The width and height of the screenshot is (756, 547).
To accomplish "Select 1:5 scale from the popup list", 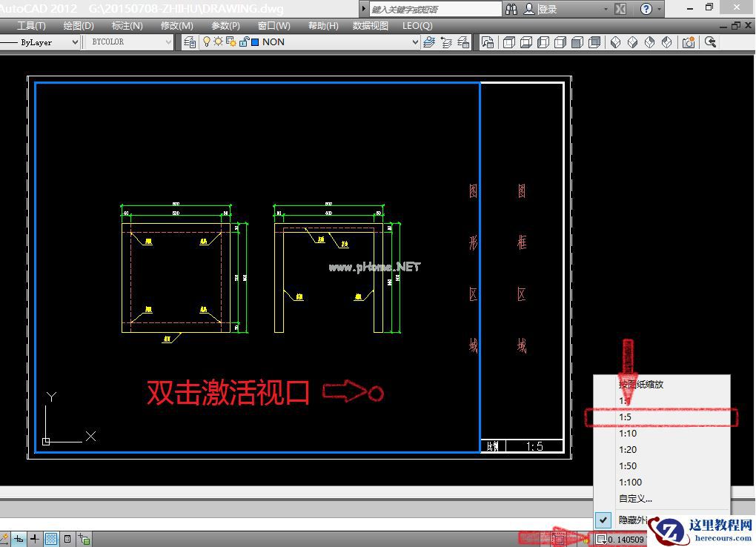I will click(626, 417).
